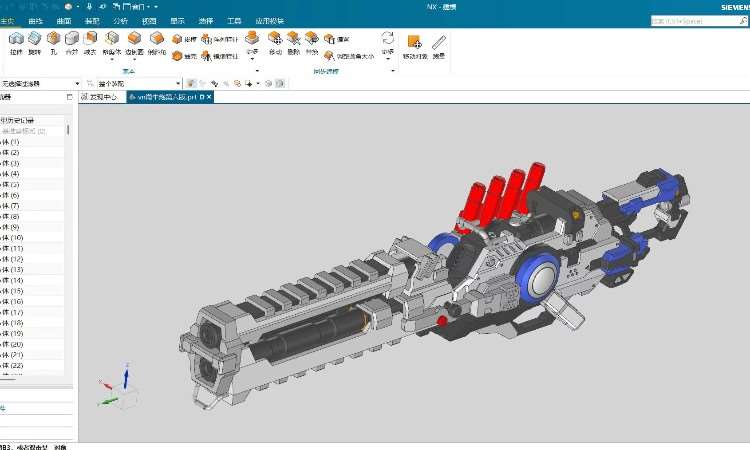Select the Revolve (旋转) tool icon

(34, 41)
